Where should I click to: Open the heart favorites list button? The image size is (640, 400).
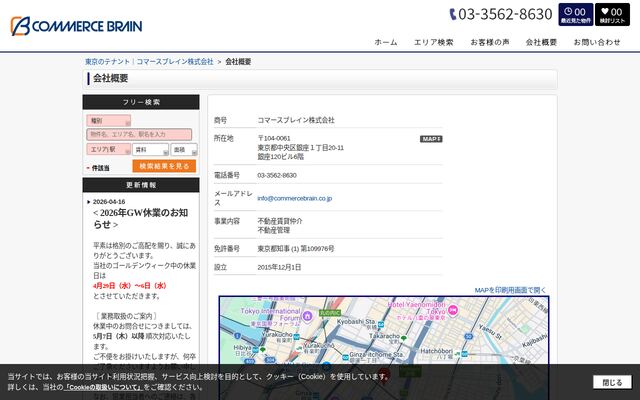pos(612,15)
